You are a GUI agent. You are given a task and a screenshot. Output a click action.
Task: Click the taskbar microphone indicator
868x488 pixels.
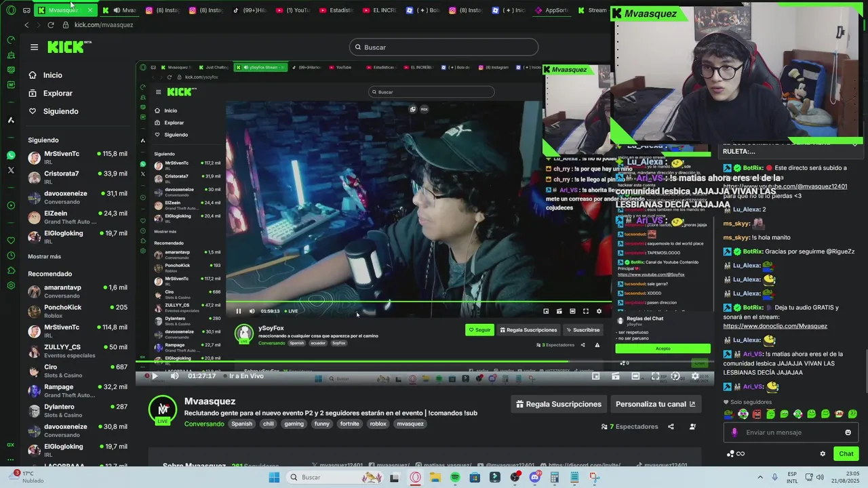pos(774,477)
